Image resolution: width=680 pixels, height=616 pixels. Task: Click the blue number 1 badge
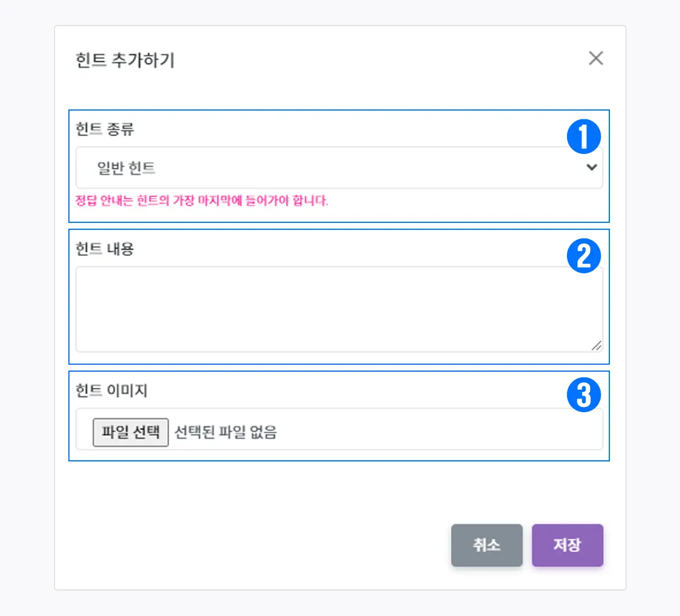tap(583, 137)
